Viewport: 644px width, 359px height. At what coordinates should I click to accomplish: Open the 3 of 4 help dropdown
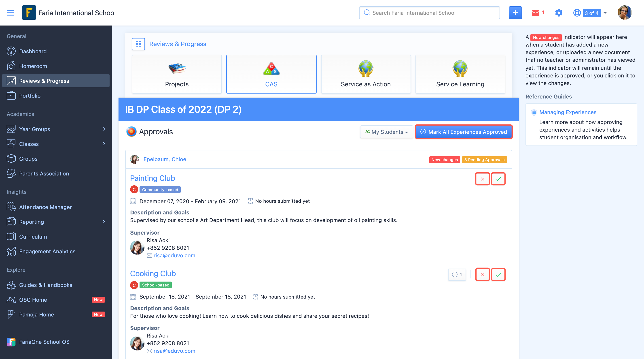coord(590,13)
